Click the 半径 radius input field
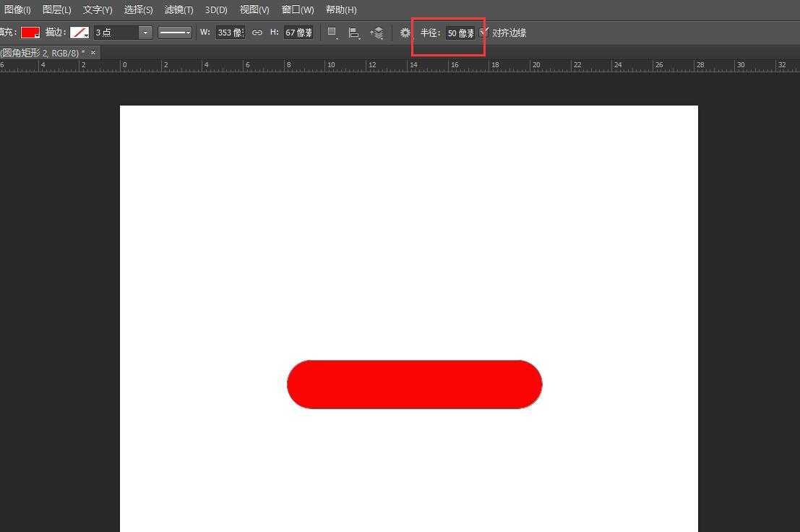The height and width of the screenshot is (532, 800). point(460,33)
